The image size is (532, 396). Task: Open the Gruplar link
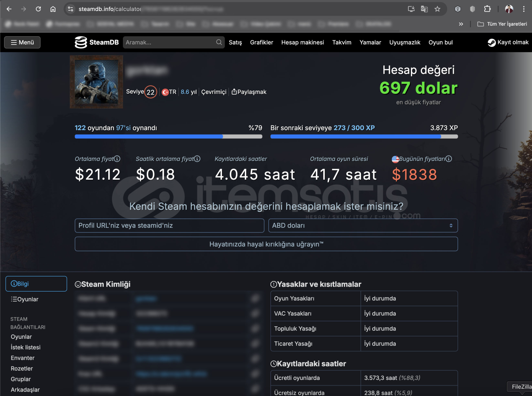(x=21, y=379)
